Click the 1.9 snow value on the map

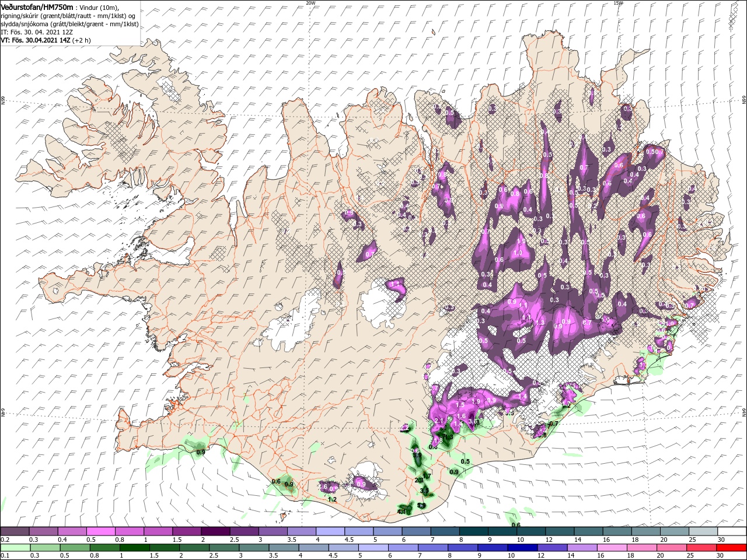coord(476,401)
